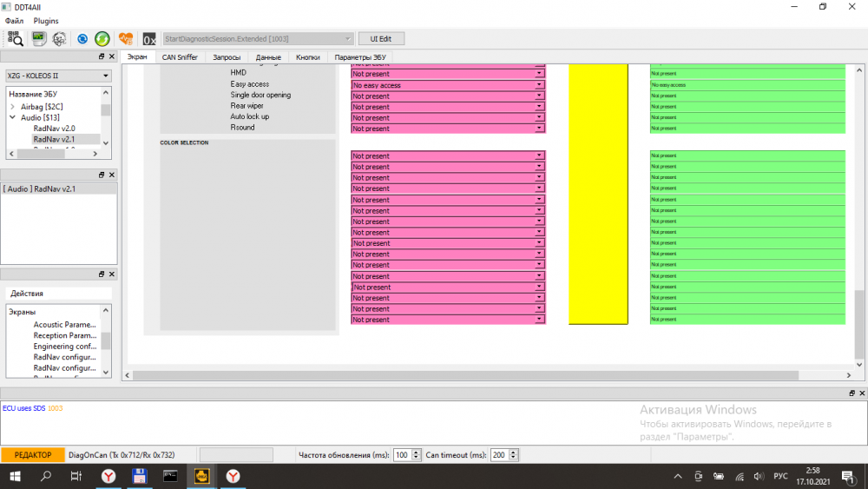868x489 pixels.
Task: Click the refresh rate input field
Action: pyautogui.click(x=402, y=454)
